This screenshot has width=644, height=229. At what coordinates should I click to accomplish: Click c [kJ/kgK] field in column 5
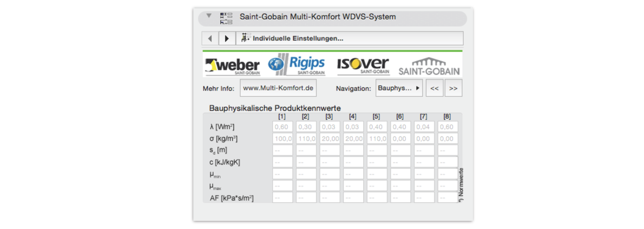tap(377, 162)
